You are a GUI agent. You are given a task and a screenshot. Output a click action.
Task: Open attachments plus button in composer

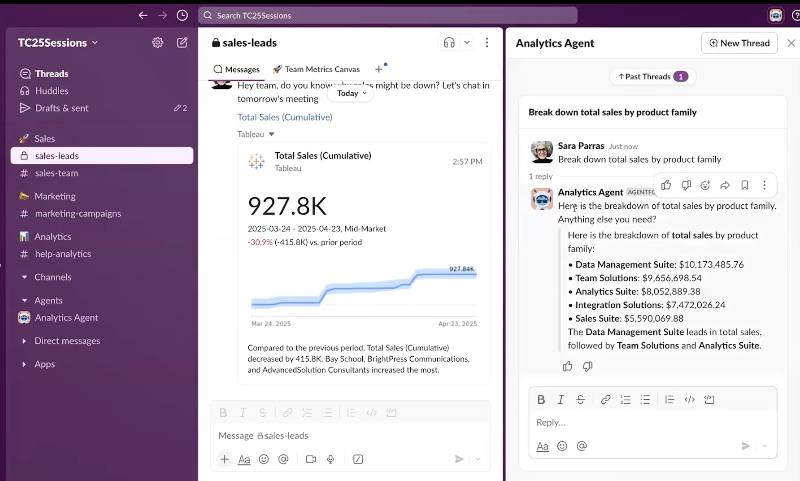(x=224, y=459)
